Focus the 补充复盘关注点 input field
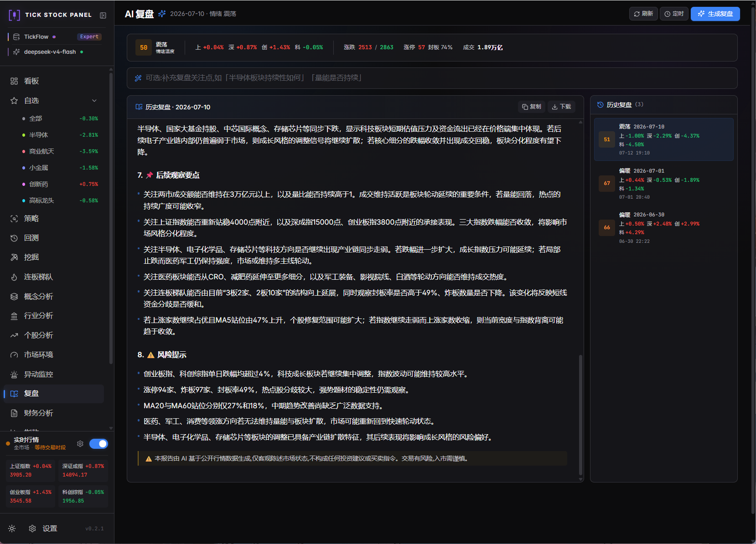 [x=432, y=78]
